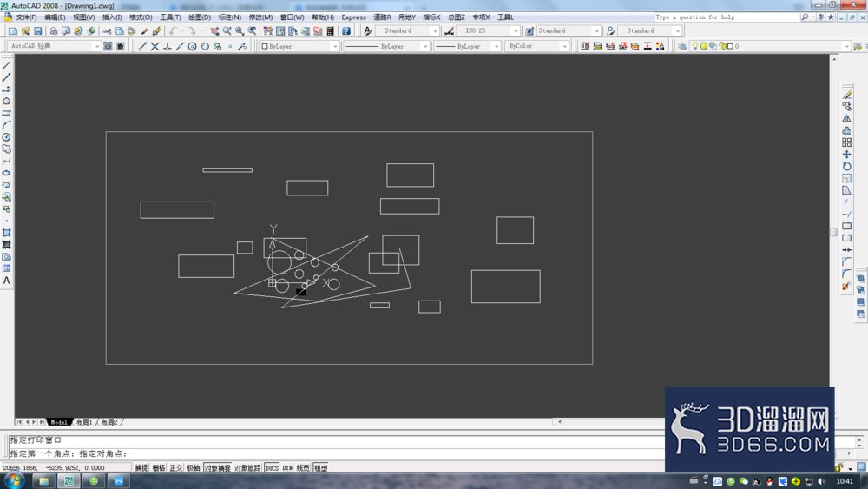Select the Line tool in draw toolbar
Image resolution: width=868 pixels, height=489 pixels.
[x=7, y=65]
